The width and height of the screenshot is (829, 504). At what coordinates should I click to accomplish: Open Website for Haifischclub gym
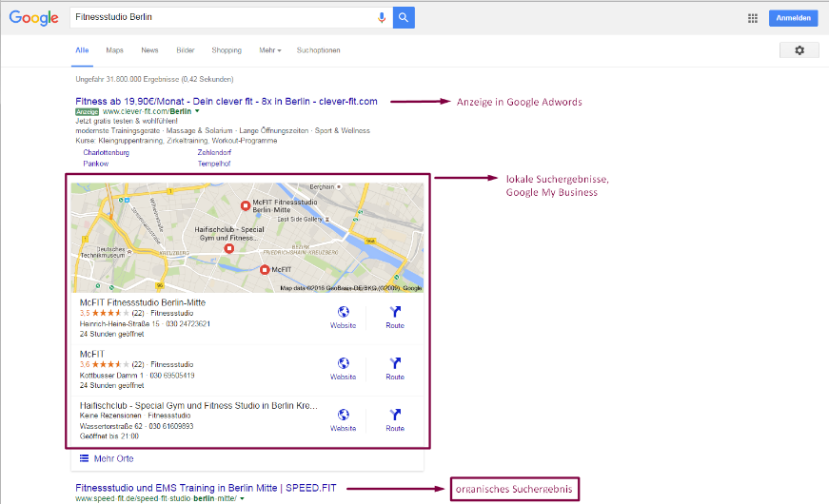(344, 420)
